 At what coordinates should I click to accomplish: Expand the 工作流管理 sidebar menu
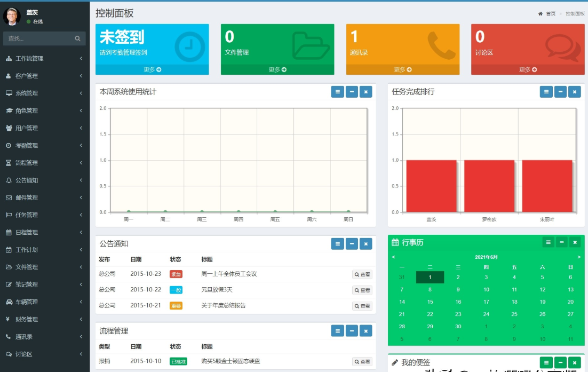point(45,59)
